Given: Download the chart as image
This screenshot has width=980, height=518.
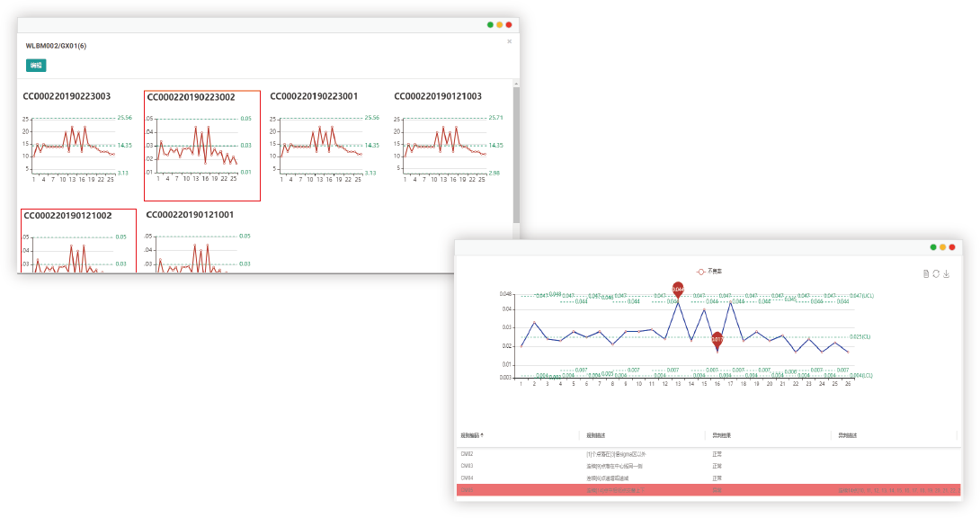Looking at the screenshot, I should tap(947, 273).
